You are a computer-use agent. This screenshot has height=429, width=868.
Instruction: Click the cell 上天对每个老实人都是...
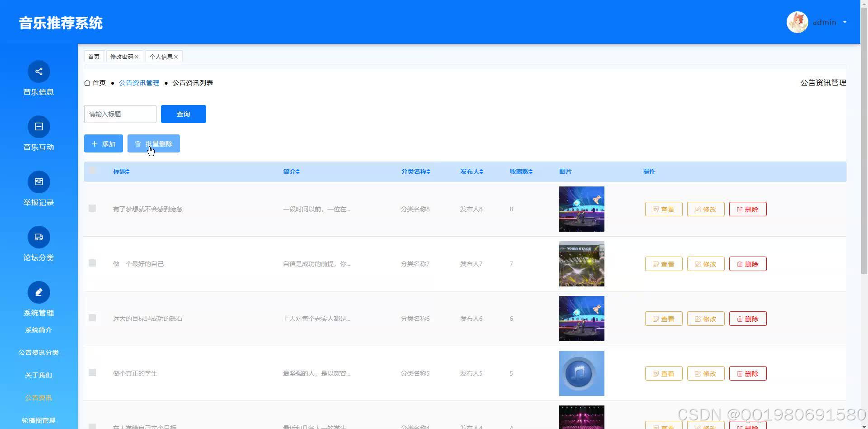pyautogui.click(x=316, y=319)
